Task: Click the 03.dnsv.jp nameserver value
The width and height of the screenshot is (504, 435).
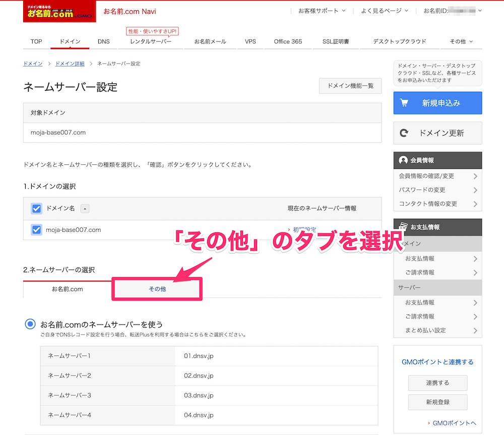Action: 199,395
